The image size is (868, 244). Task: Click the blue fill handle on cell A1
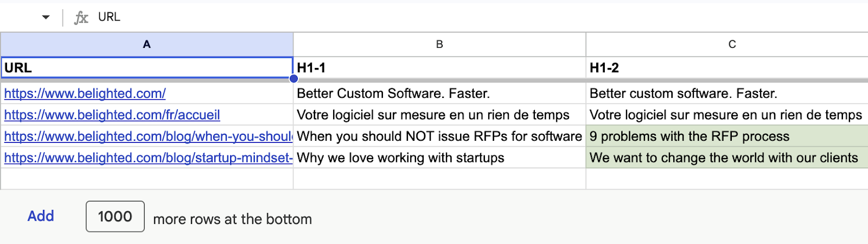(293, 78)
